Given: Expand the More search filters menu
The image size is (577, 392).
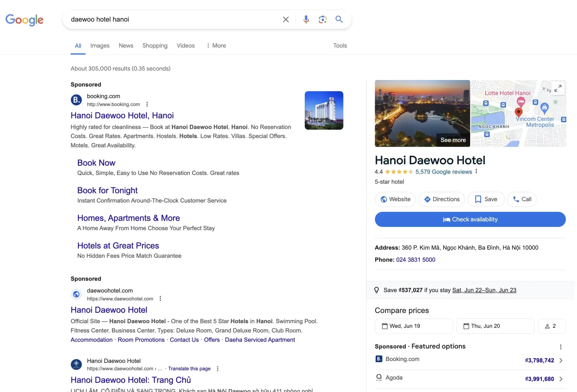Looking at the screenshot, I should click(x=216, y=46).
